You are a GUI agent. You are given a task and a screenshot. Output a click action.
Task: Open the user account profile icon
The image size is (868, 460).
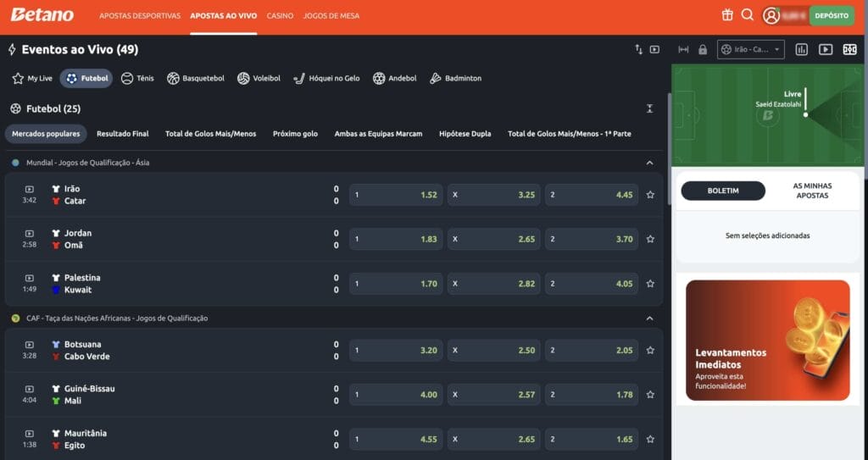[771, 15]
